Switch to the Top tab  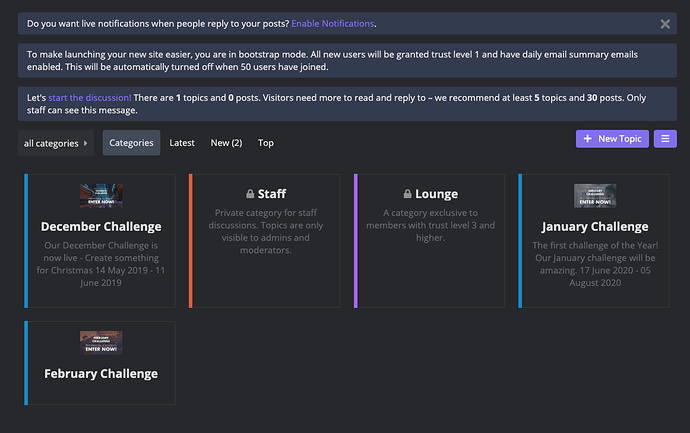(x=266, y=143)
